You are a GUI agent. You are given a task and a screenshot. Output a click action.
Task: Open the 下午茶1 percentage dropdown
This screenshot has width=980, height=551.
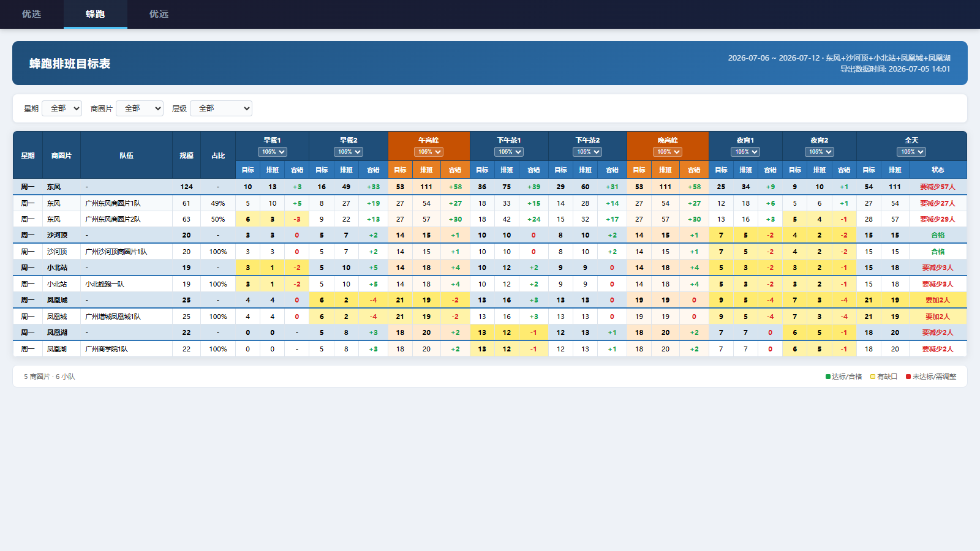509,152
